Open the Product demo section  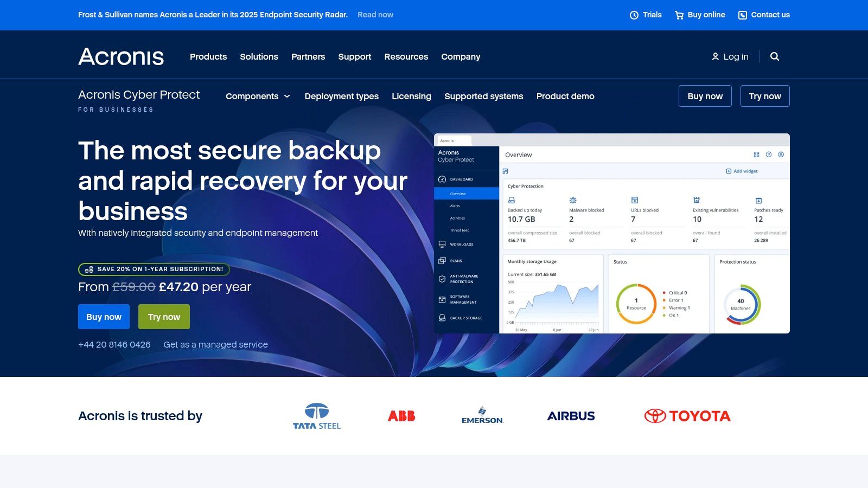(x=565, y=96)
